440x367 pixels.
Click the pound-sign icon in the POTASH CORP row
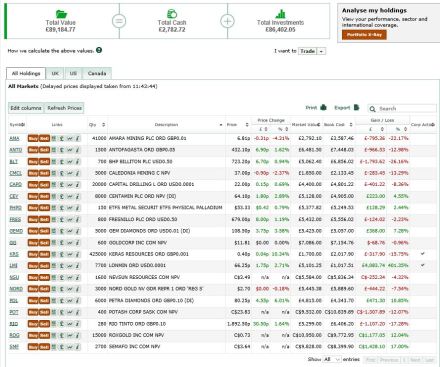point(62,312)
